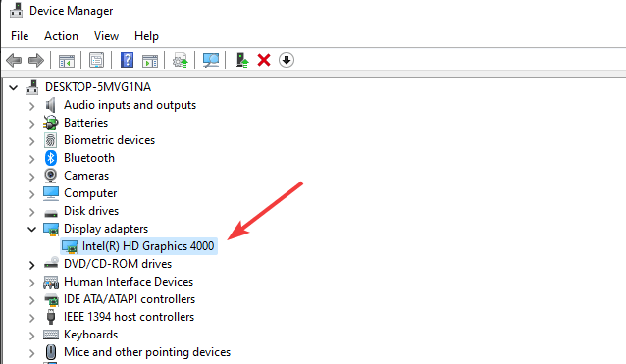Viewport: 626px width, 364px height.
Task: Collapse the Display adapters category
Action: (32, 230)
